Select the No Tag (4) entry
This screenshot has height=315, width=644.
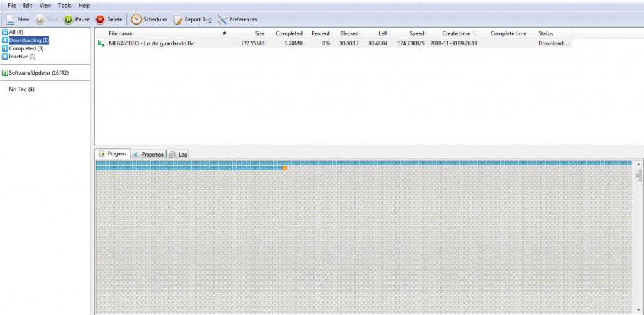(x=22, y=89)
